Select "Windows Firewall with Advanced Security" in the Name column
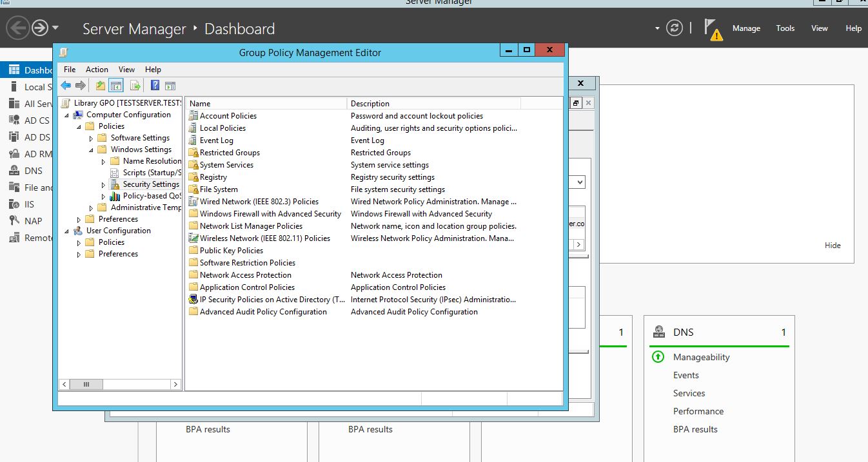868x462 pixels. coord(270,214)
